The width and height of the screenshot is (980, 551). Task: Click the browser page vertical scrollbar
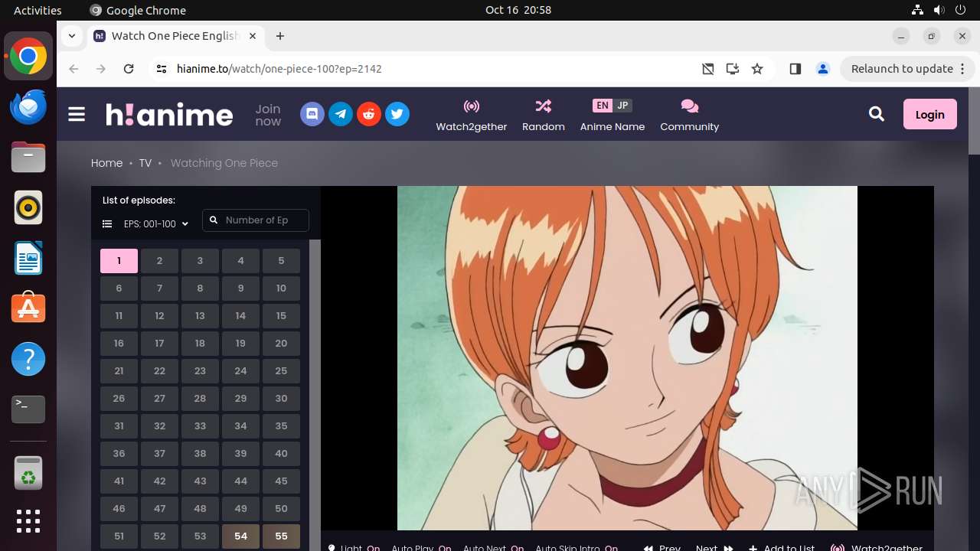point(974,121)
